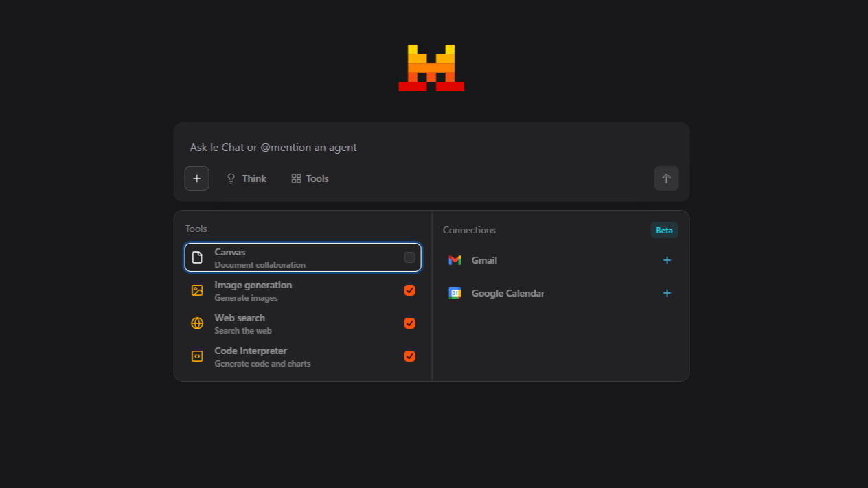Uncheck the Image generation checkbox
This screenshot has width=868, height=488.
[x=409, y=290]
